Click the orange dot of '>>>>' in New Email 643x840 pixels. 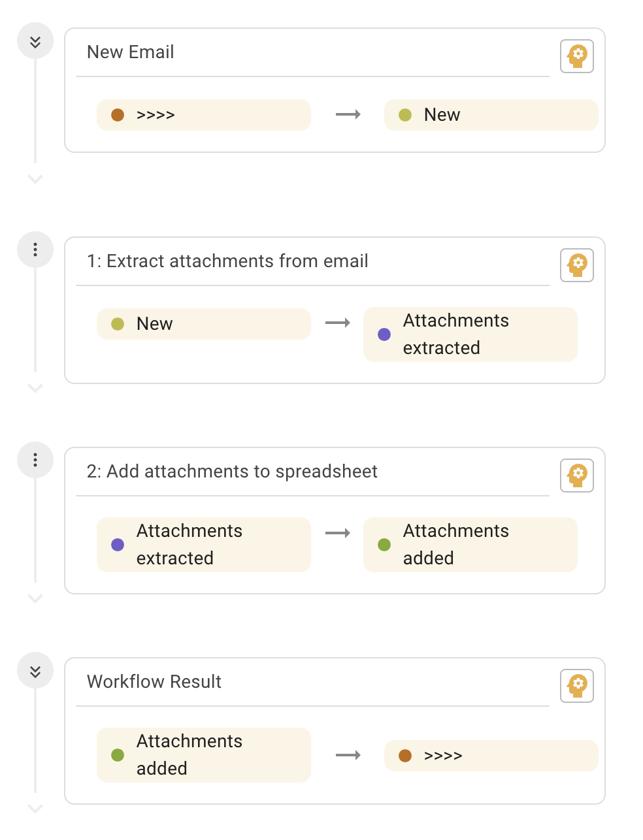click(118, 115)
